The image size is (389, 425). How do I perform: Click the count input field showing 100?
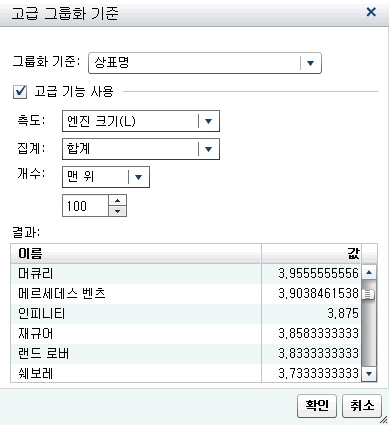coord(85,206)
